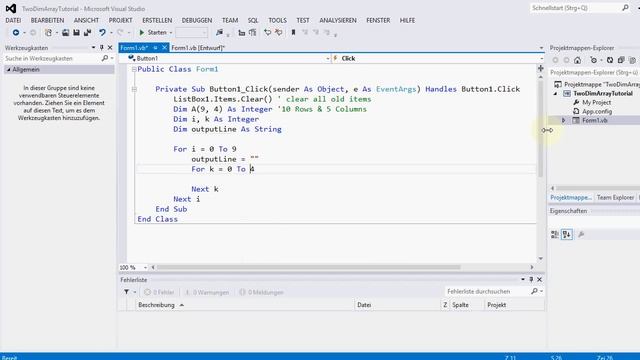Open the PROJEKT menu
640x360 pixels.
pyautogui.click(x=120, y=20)
